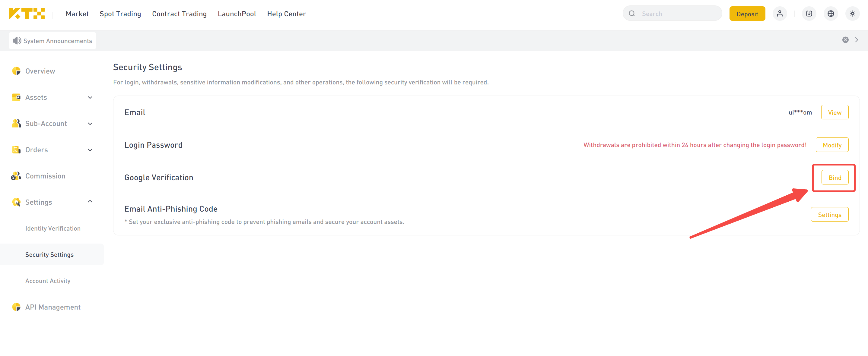The width and height of the screenshot is (868, 356).
Task: Open Account Activity page
Action: [48, 281]
